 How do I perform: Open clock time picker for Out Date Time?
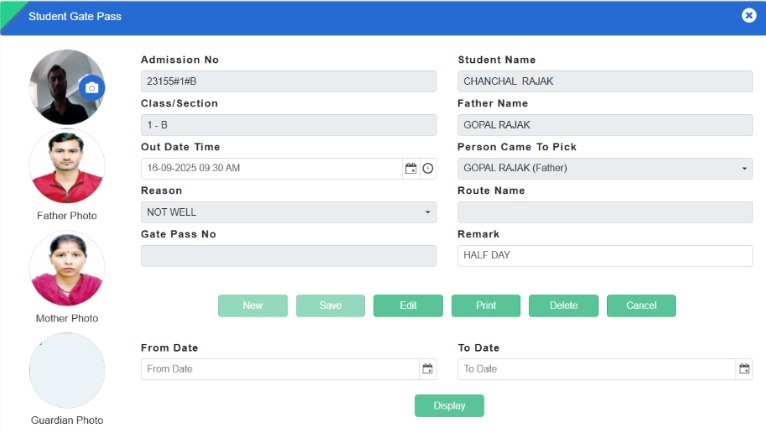pyautogui.click(x=428, y=168)
